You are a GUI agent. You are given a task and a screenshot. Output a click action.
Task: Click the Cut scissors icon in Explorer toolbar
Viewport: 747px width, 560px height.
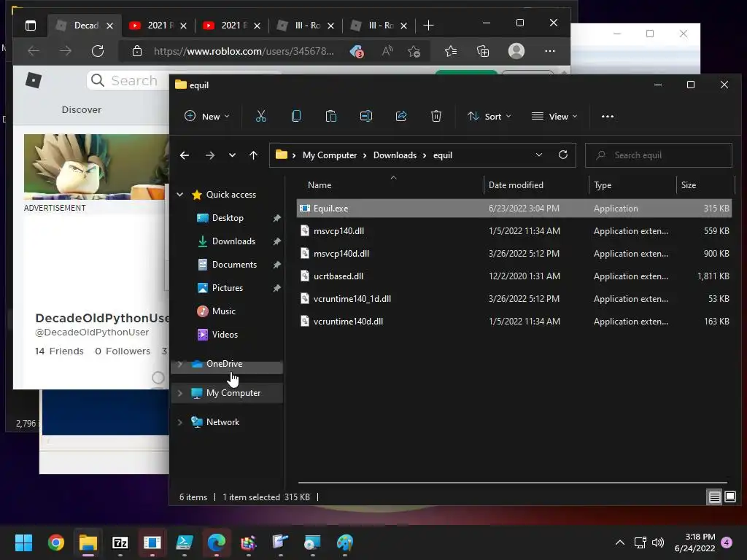[261, 116]
